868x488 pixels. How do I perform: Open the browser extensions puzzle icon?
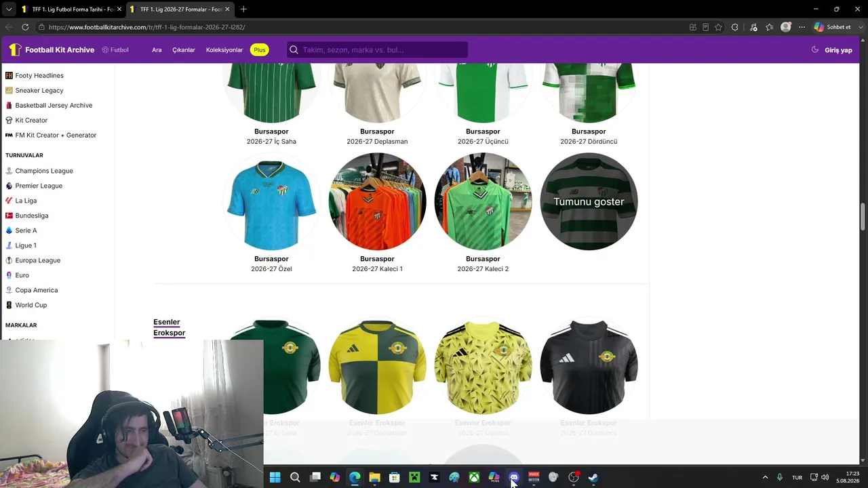[x=735, y=27]
